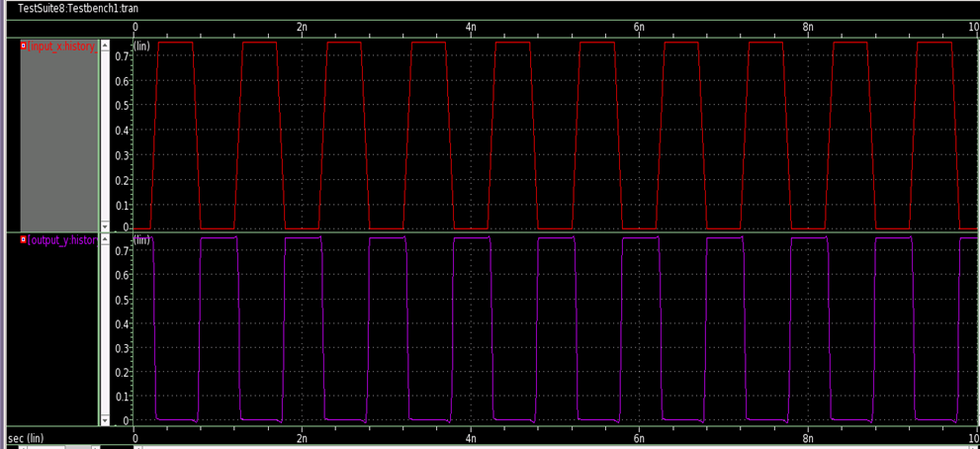Click the 8n marker on top time axis
The image size is (980, 449).
[x=808, y=27]
